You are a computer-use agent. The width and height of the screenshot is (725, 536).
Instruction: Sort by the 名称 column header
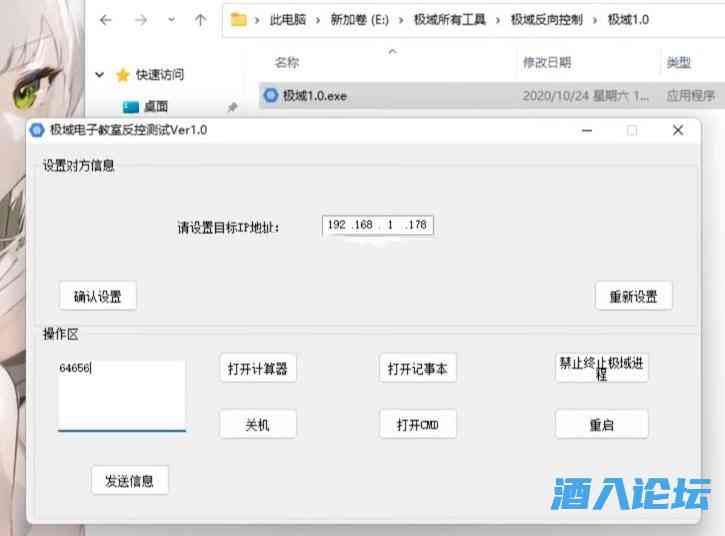(287, 62)
